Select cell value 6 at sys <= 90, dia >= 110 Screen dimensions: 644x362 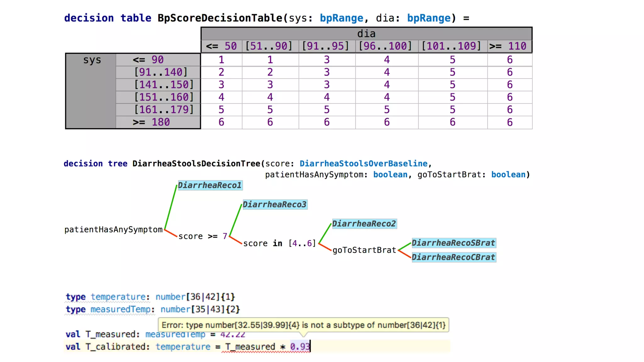pyautogui.click(x=510, y=60)
